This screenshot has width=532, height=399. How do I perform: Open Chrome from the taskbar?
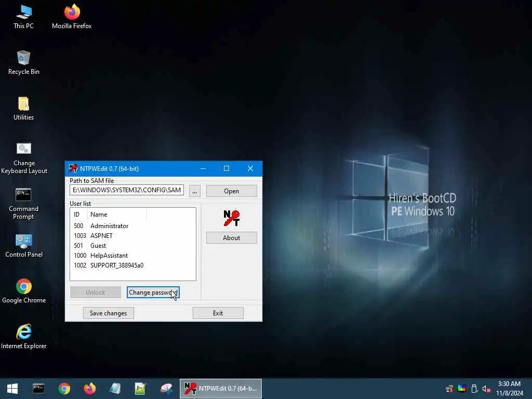[x=64, y=389]
